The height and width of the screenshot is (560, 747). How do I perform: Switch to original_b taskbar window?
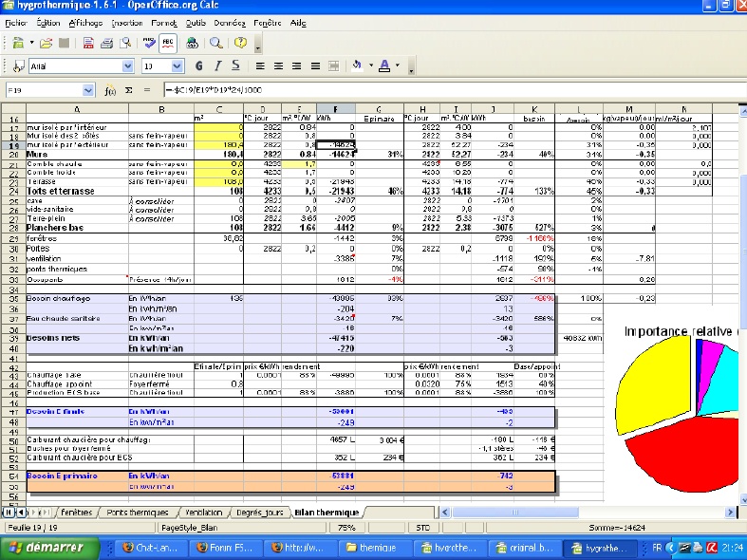coord(524,548)
